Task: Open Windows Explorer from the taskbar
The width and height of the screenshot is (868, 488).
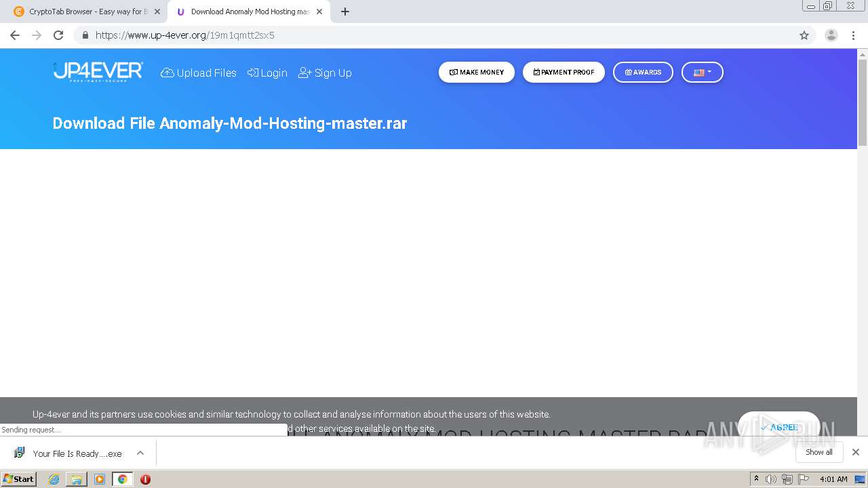Action: coord(77,479)
